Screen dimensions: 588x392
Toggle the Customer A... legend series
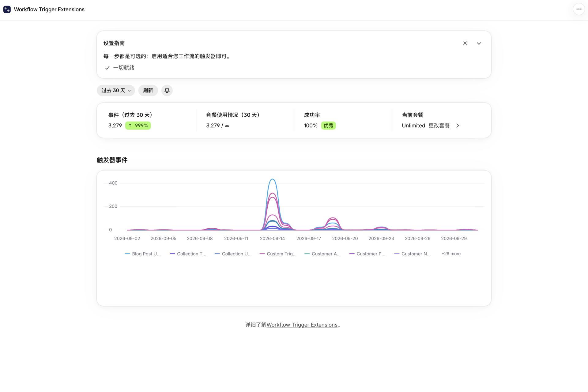coord(322,254)
